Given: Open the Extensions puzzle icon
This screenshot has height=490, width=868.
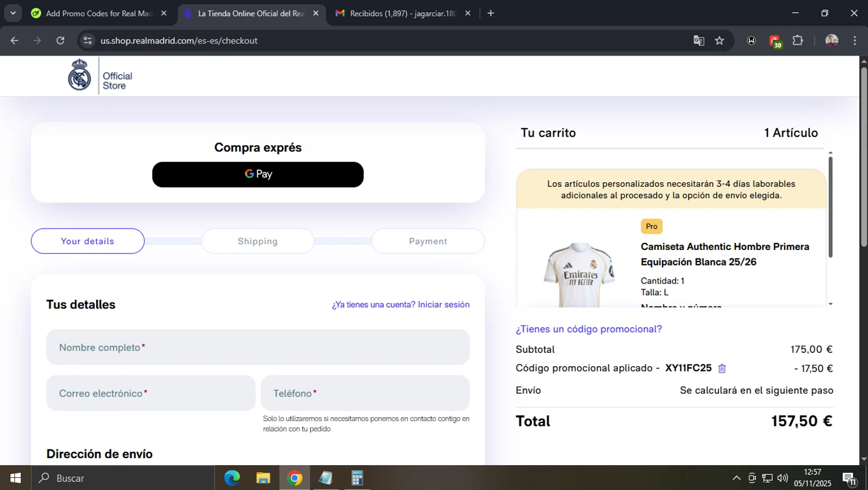Looking at the screenshot, I should point(797,40).
